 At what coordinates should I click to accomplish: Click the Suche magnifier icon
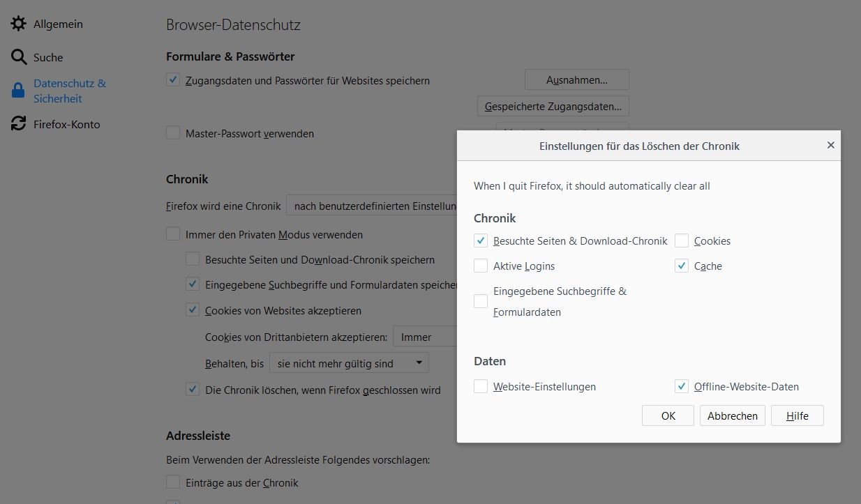pyautogui.click(x=18, y=57)
